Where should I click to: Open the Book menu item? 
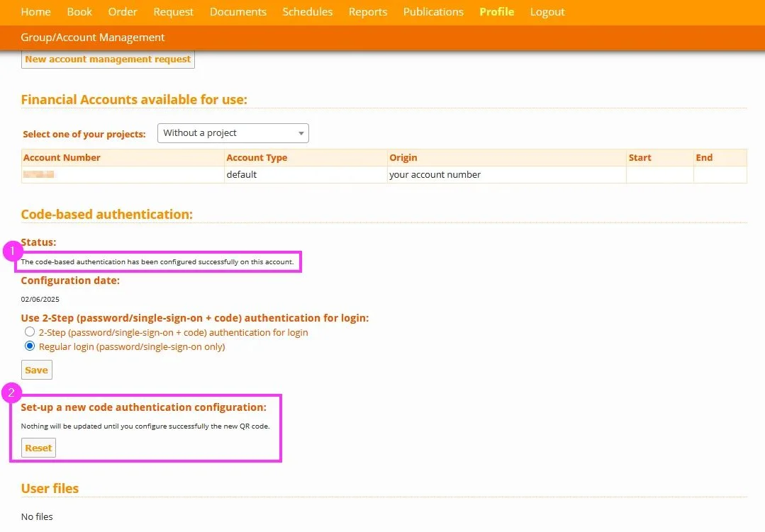pyautogui.click(x=79, y=12)
